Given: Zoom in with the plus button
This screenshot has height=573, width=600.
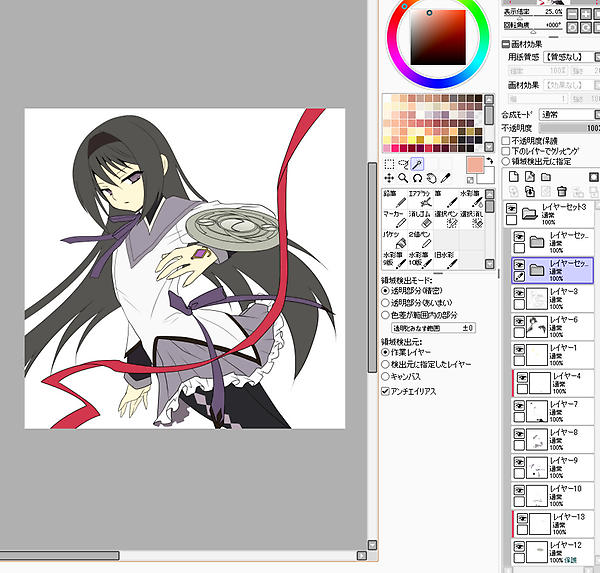Looking at the screenshot, I should [586, 14].
